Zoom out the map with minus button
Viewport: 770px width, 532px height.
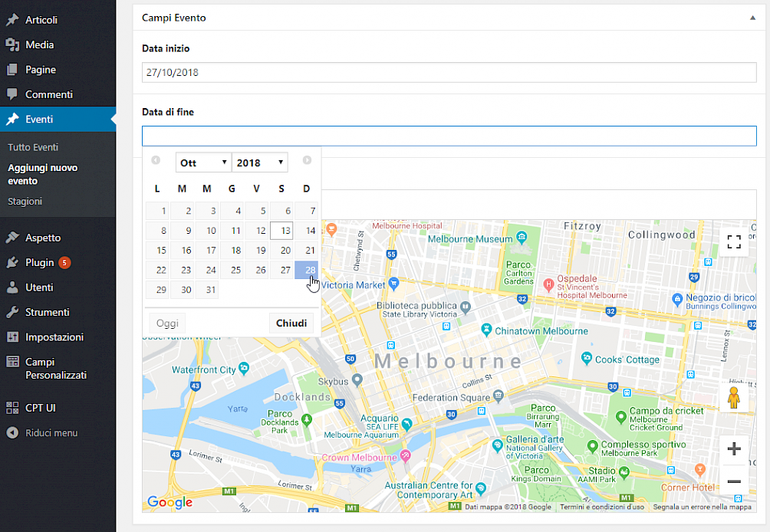733,481
